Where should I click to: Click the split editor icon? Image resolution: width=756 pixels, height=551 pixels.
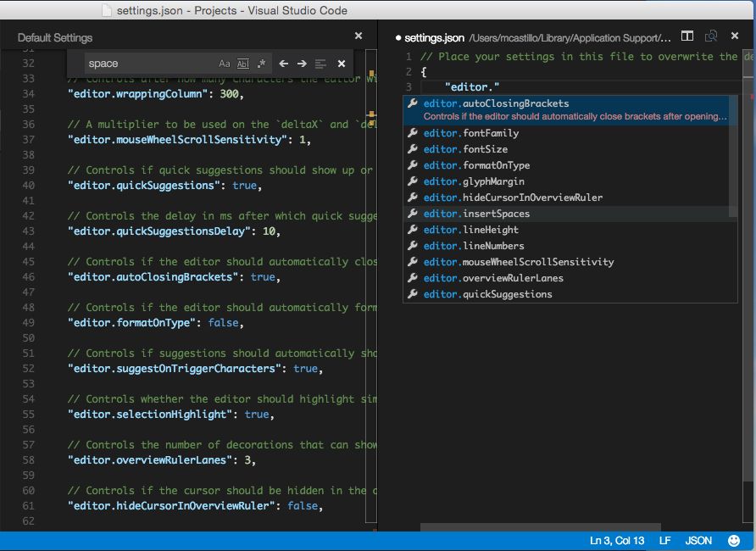coord(687,36)
